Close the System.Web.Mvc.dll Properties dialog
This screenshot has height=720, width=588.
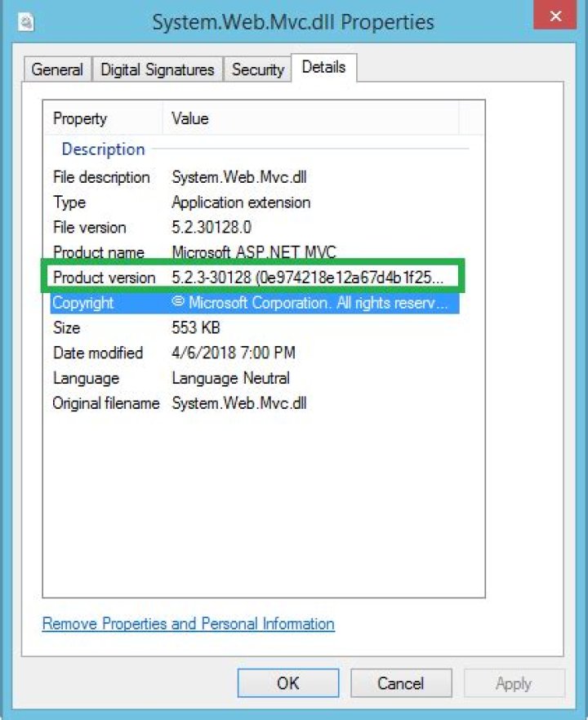click(x=555, y=16)
